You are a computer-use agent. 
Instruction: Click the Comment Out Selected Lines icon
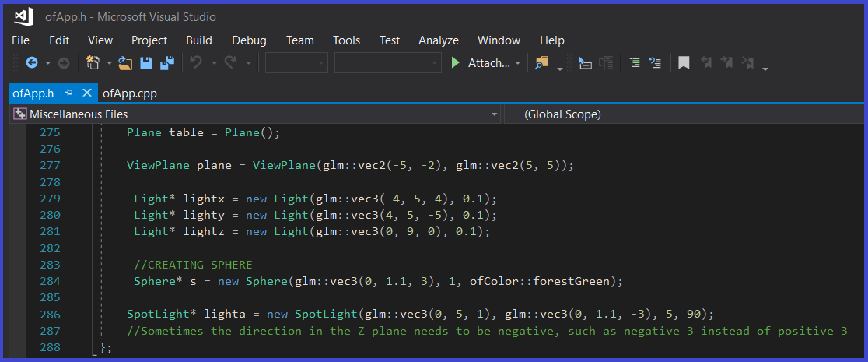pos(635,63)
